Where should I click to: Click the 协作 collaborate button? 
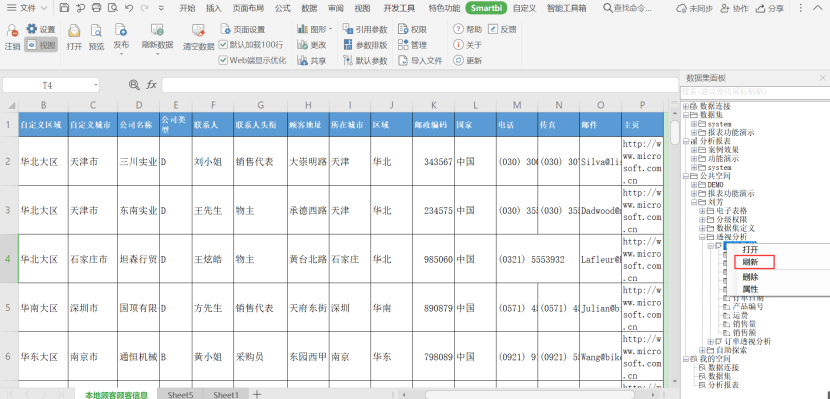tap(735, 8)
